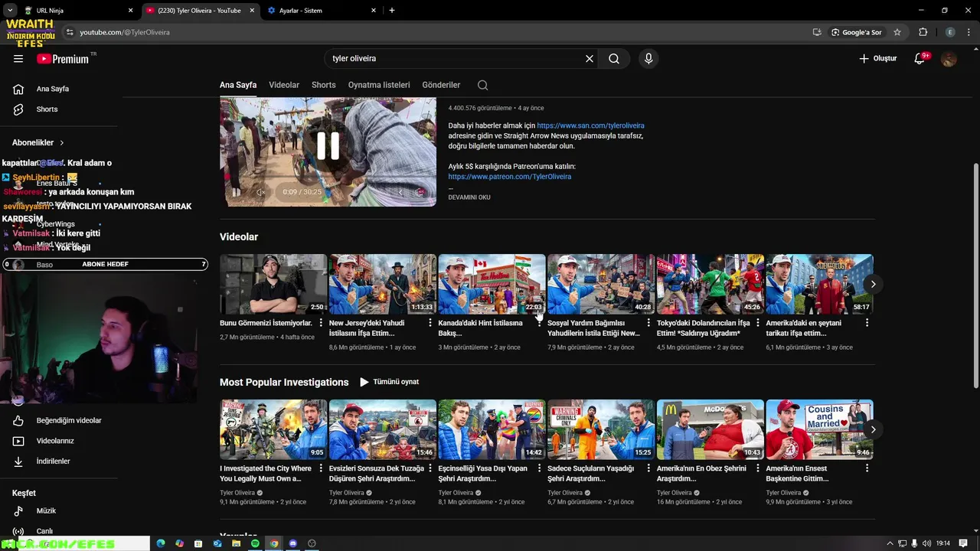Open OBS Studio from the taskbar
980x551 pixels.
tap(312, 543)
